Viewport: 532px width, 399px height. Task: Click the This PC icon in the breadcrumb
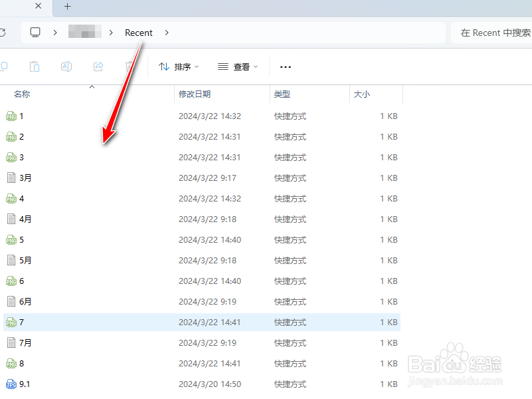click(35, 32)
